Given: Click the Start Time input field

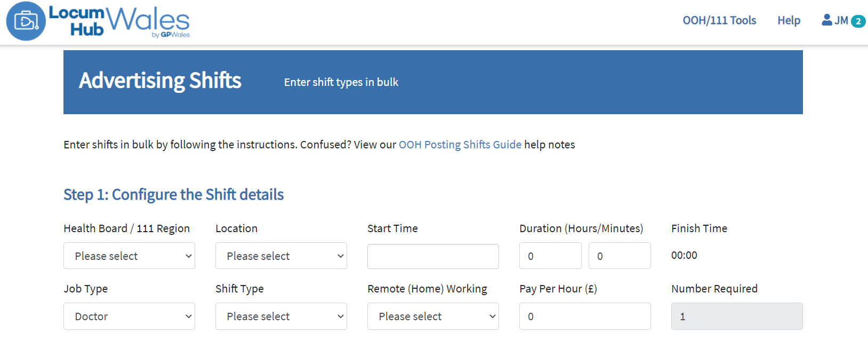Looking at the screenshot, I should click(x=433, y=257).
